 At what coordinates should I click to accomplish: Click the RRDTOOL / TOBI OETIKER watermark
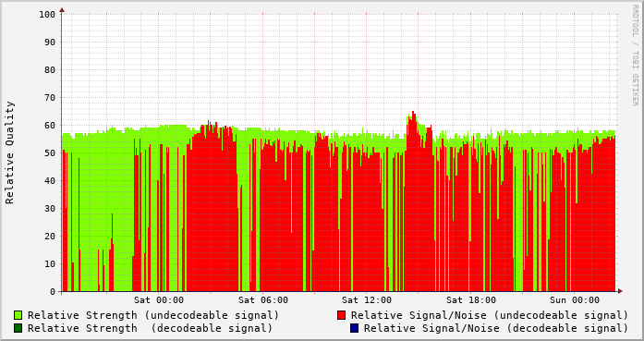click(635, 55)
